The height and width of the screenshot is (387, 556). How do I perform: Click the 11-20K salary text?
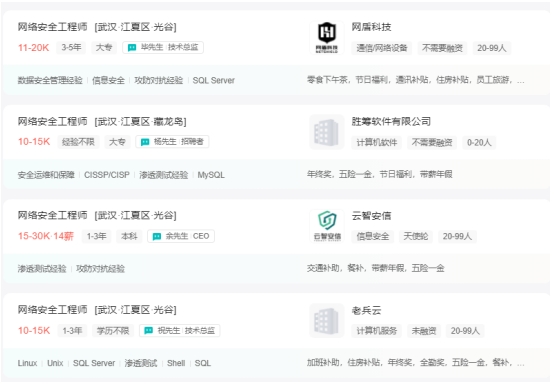[34, 48]
